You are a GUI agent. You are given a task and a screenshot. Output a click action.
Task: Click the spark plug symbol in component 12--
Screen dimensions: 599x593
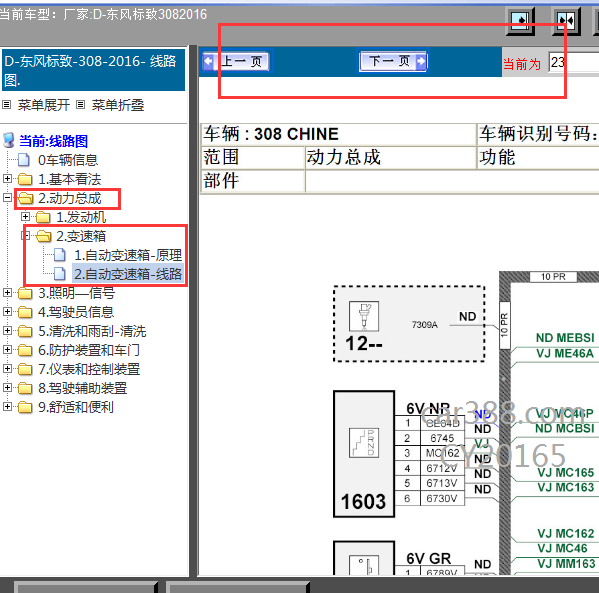(x=364, y=316)
